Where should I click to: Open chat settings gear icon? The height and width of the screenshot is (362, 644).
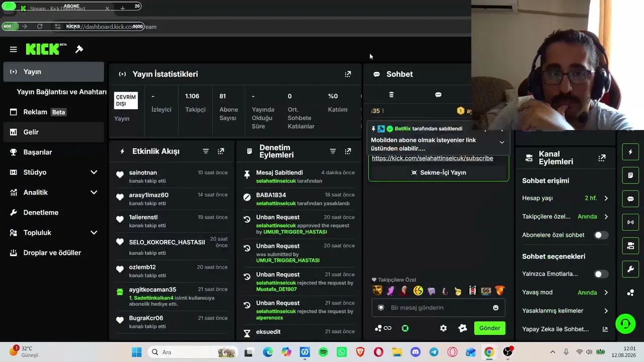443,328
